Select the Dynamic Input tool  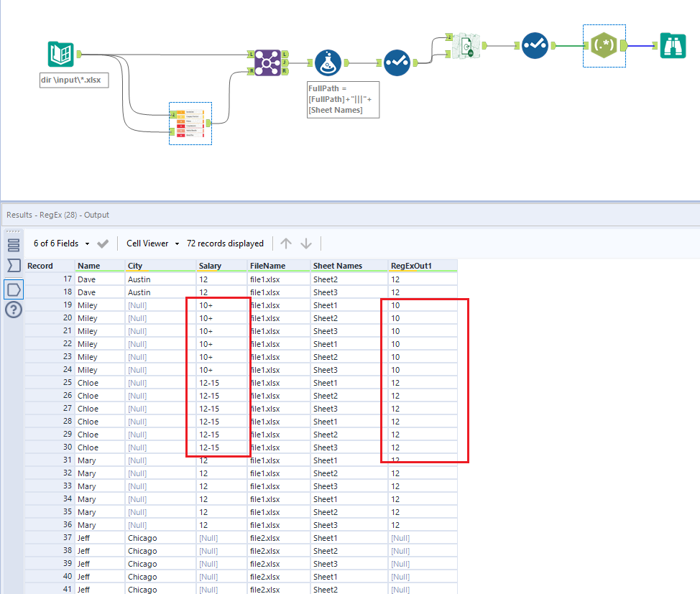[x=466, y=45]
